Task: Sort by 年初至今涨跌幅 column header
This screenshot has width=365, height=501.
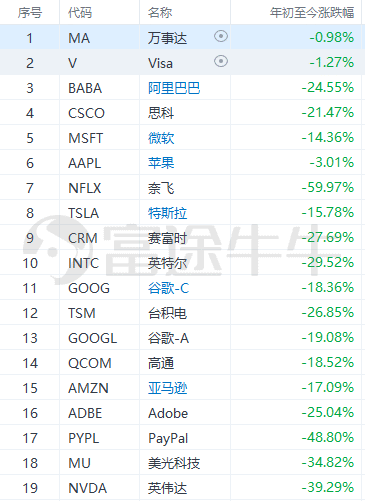Action: pyautogui.click(x=312, y=13)
